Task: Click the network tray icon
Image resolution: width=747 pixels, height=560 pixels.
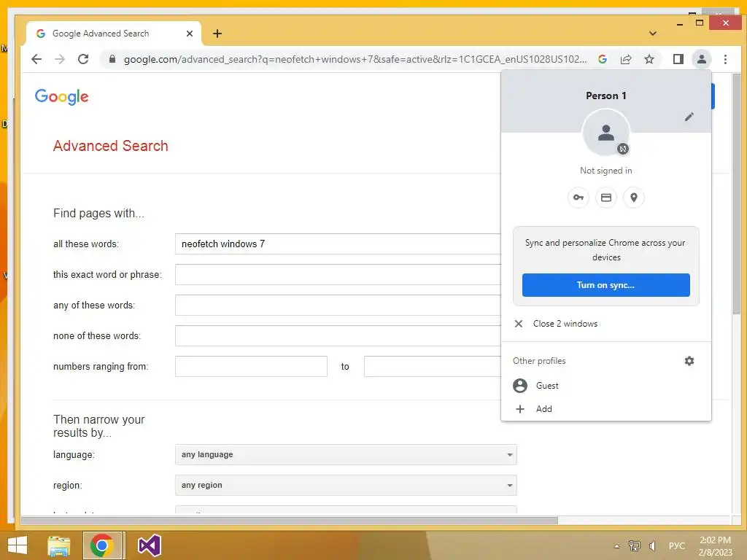Action: click(x=635, y=546)
